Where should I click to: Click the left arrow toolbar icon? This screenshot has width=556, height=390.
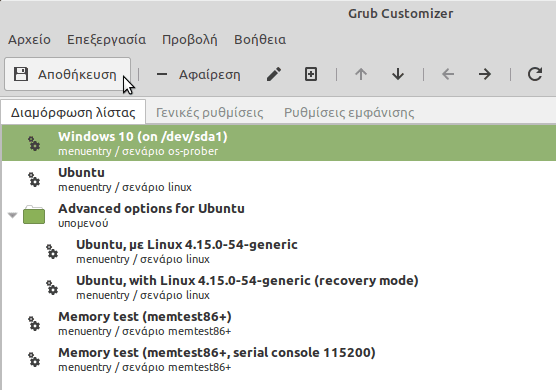(448, 74)
